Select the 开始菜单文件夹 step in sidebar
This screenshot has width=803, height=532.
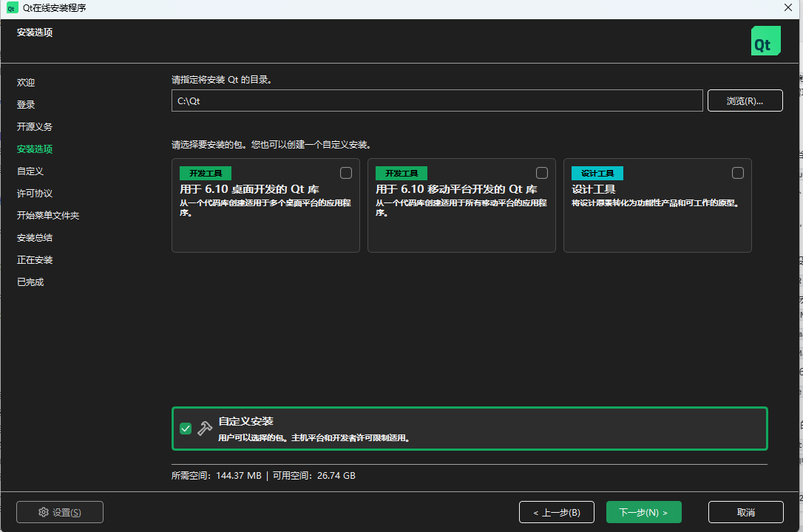pos(47,215)
